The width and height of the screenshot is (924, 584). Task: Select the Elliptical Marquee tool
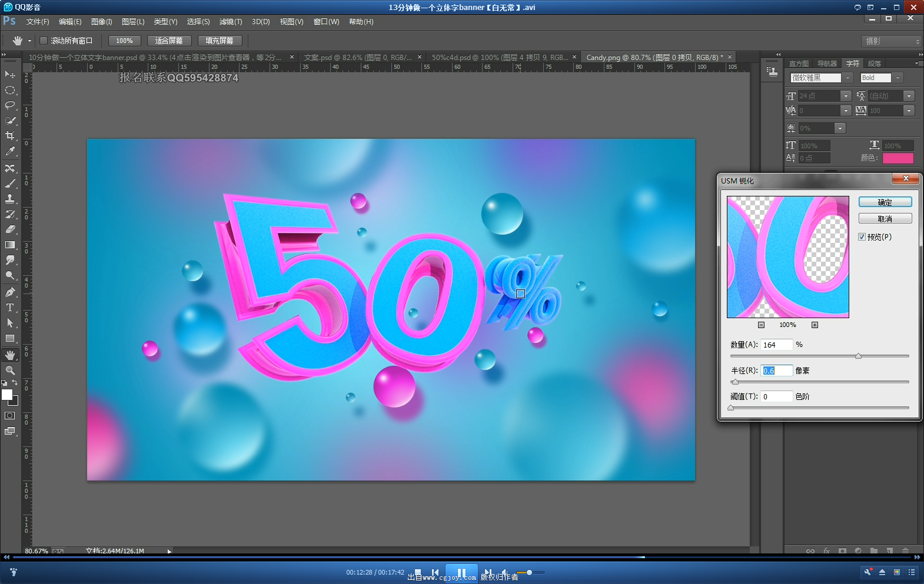click(x=10, y=90)
